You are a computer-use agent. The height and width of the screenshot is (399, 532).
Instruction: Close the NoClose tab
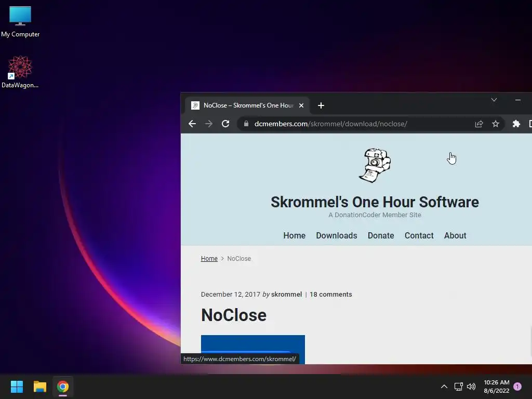301,105
